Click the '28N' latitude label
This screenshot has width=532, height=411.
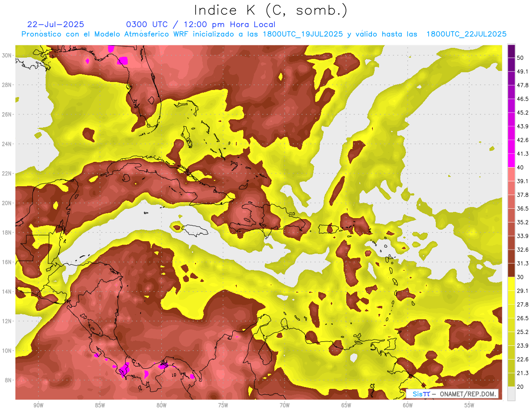pyautogui.click(x=8, y=85)
